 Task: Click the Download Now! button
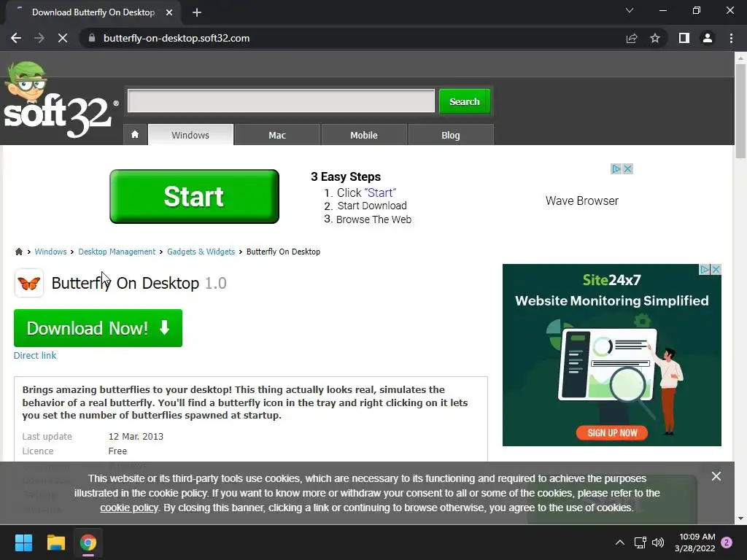coord(98,328)
